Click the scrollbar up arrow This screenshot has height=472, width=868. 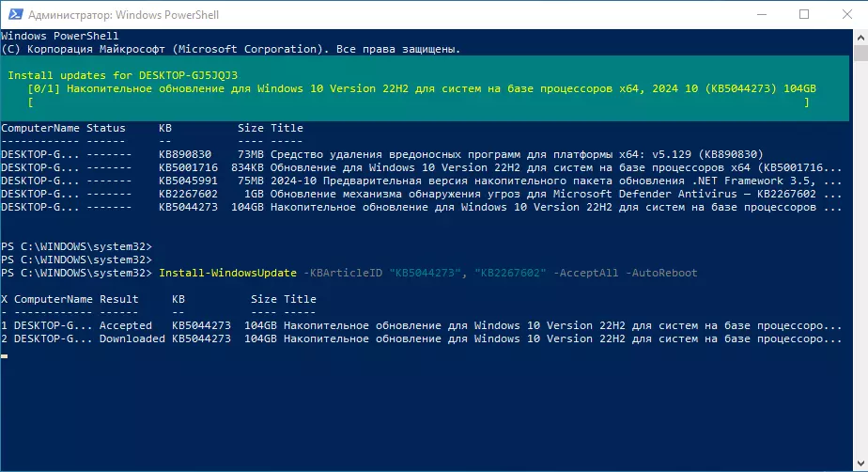coord(859,37)
